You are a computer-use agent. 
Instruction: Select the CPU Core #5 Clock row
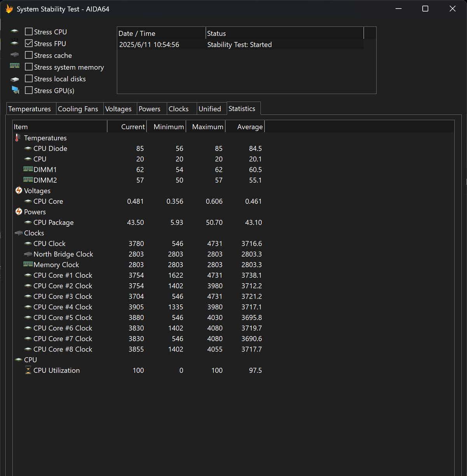[63, 317]
